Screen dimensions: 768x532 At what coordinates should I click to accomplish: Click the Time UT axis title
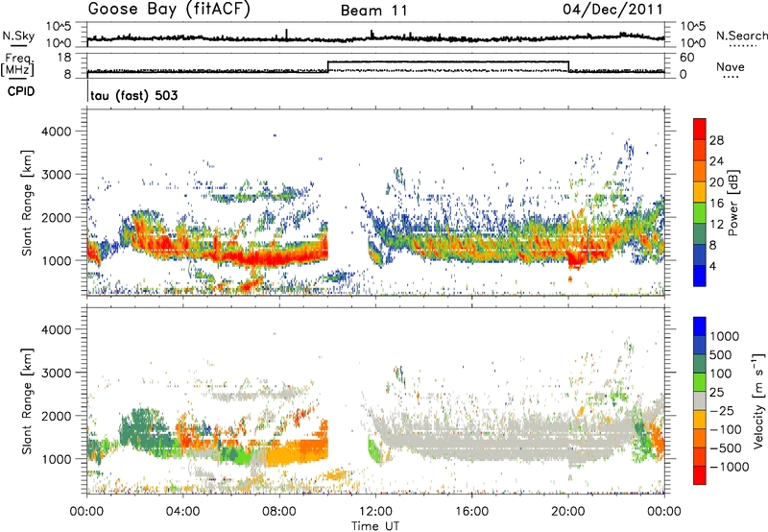(375, 526)
